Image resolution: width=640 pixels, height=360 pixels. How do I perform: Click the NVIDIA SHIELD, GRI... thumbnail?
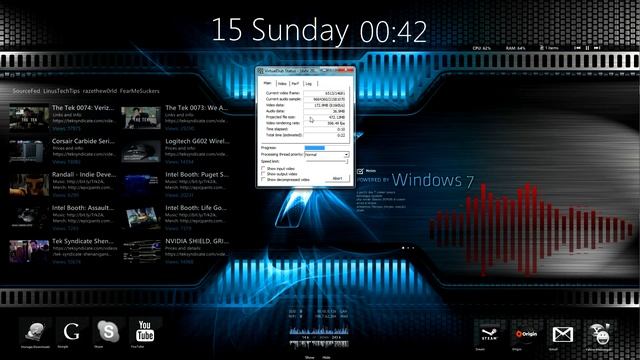point(141,251)
